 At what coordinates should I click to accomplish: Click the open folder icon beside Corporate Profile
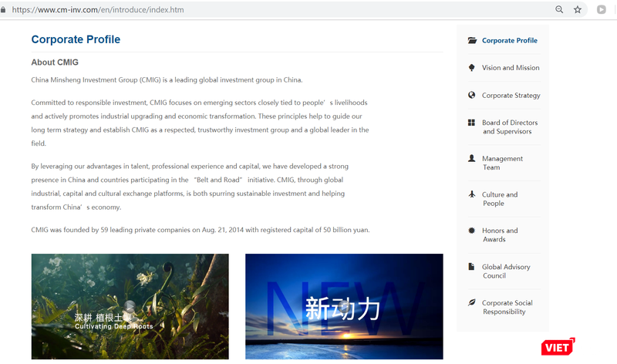[x=471, y=41]
